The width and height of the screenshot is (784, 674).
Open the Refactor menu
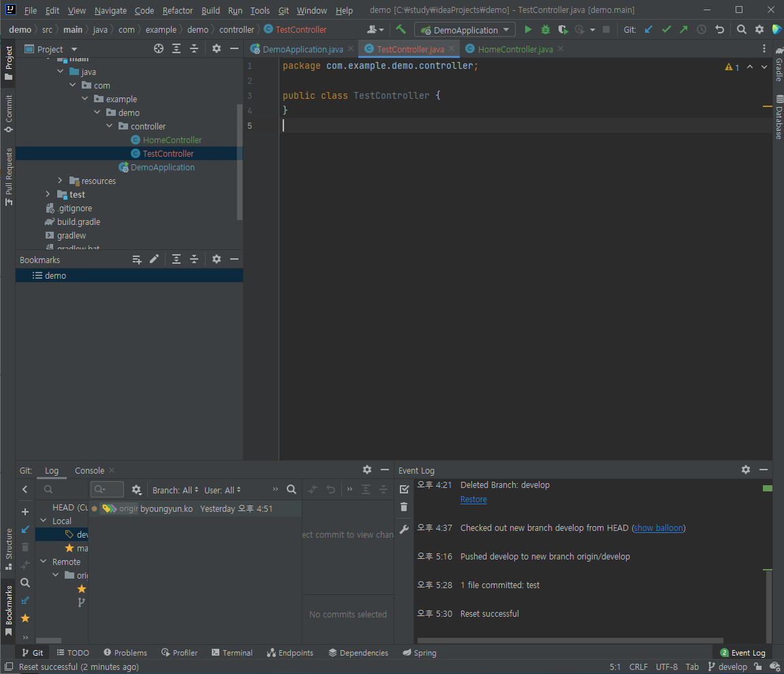tap(178, 11)
